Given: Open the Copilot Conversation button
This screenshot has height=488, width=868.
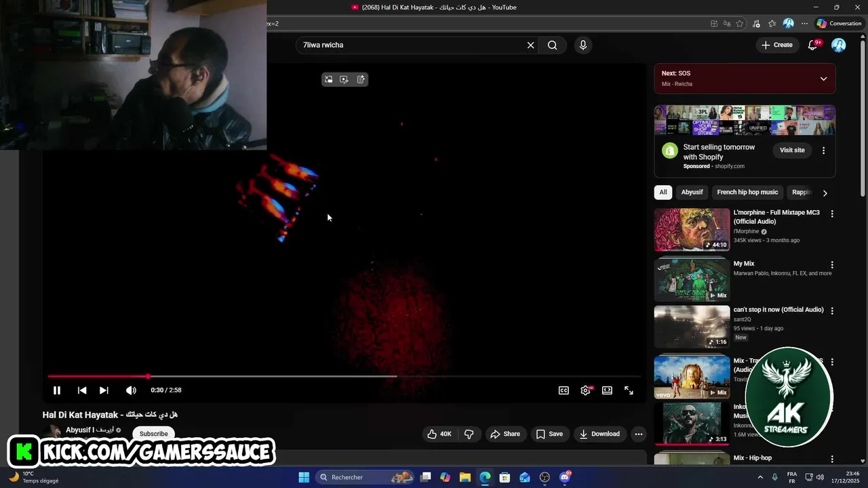Looking at the screenshot, I should coord(839,24).
